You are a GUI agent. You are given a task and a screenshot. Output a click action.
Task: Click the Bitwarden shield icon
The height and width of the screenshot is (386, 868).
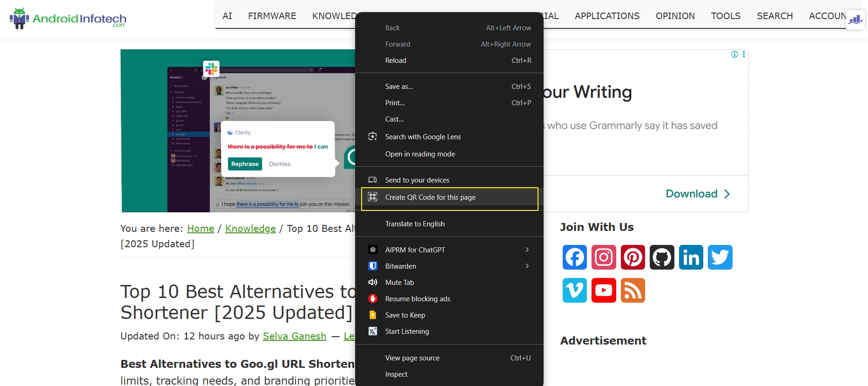(372, 266)
